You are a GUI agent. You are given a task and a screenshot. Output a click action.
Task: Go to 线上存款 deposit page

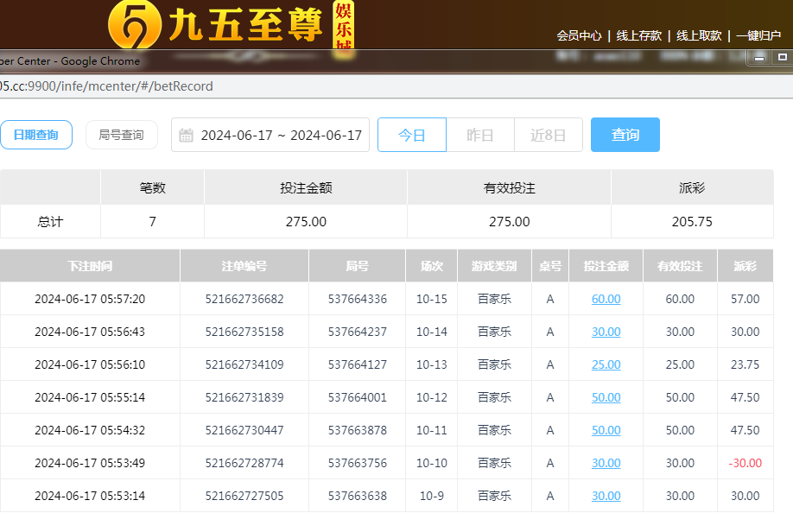click(638, 35)
